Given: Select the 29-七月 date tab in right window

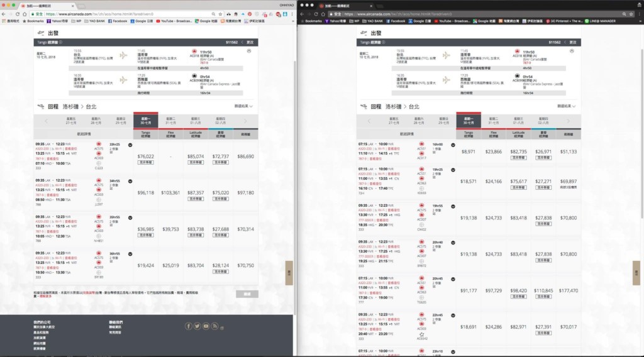Looking at the screenshot, I should [x=443, y=121].
